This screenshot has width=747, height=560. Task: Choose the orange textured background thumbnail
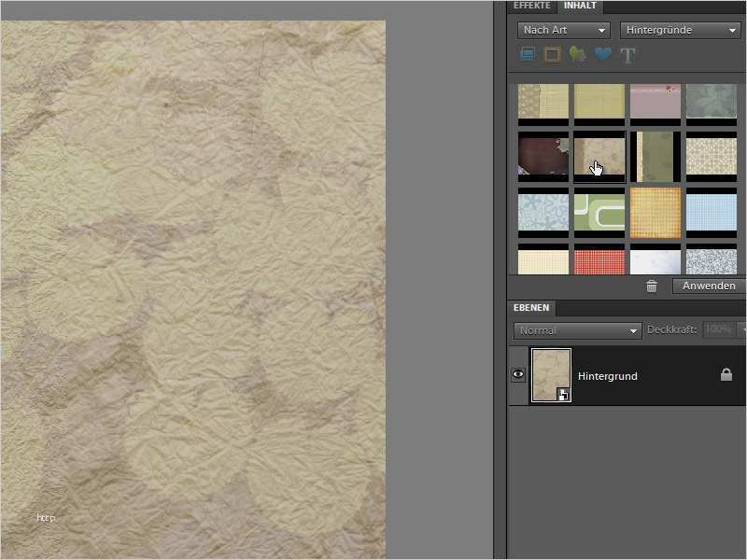pyautogui.click(x=655, y=213)
